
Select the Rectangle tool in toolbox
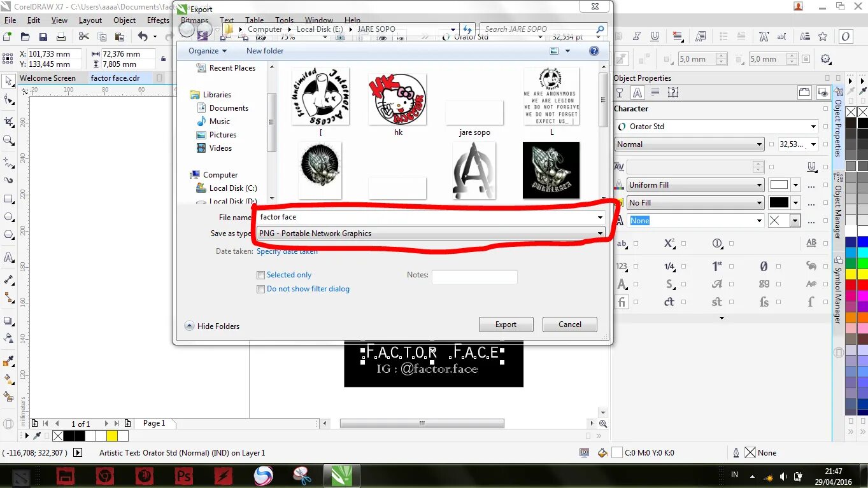[x=8, y=199]
